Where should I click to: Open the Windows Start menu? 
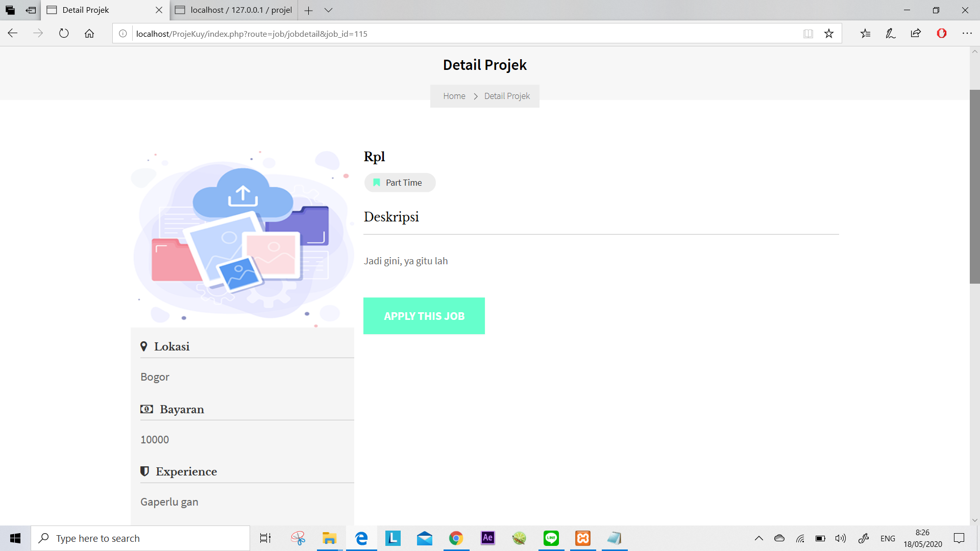[15, 538]
